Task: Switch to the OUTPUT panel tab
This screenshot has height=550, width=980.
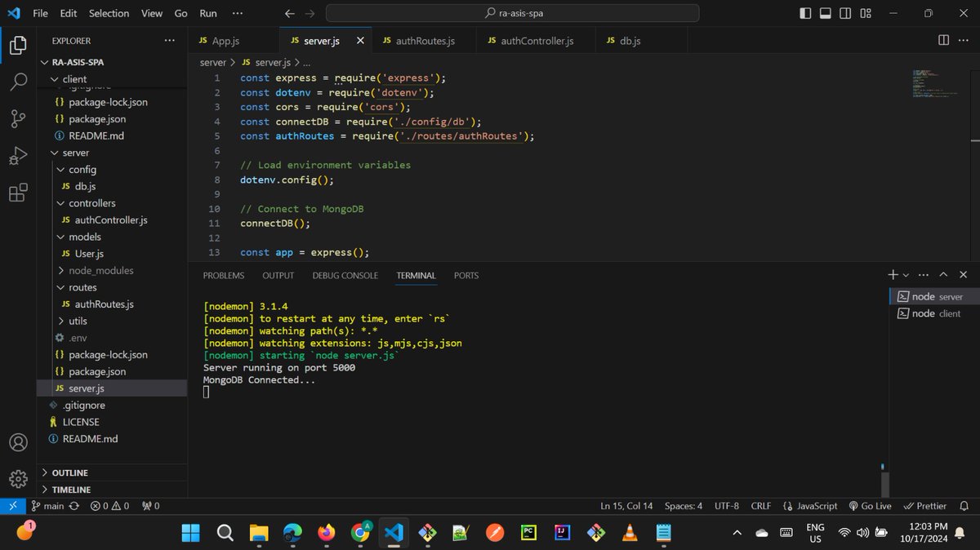Action: click(x=278, y=276)
